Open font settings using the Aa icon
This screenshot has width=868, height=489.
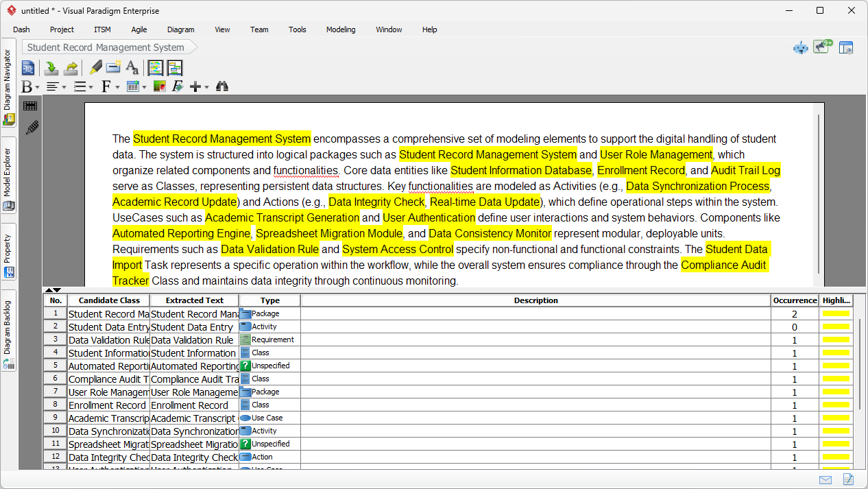pos(132,69)
